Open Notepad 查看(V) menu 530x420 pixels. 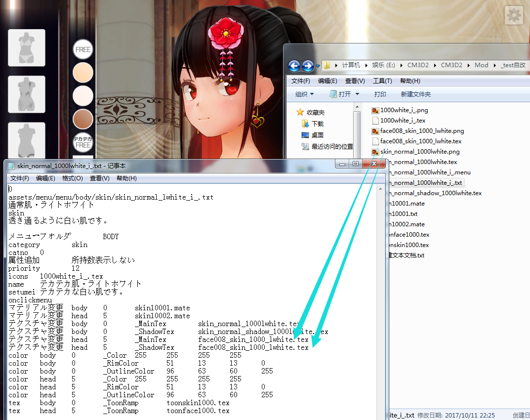[x=100, y=178]
